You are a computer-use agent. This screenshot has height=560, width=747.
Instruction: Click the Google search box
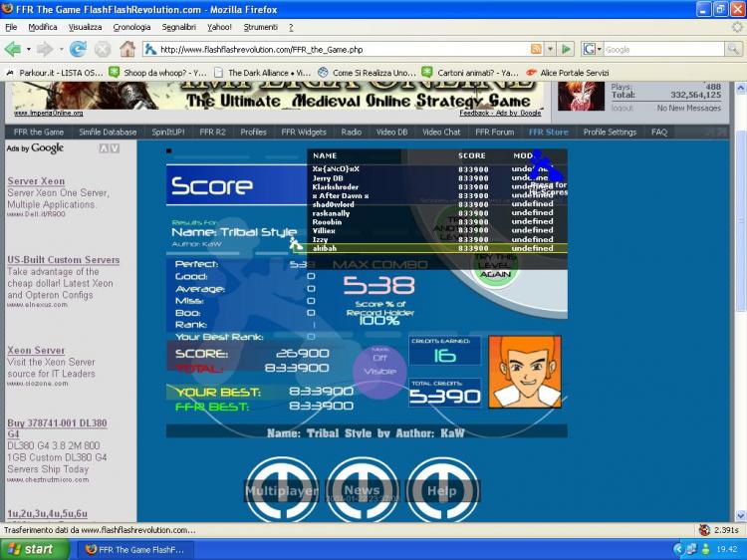click(663, 49)
